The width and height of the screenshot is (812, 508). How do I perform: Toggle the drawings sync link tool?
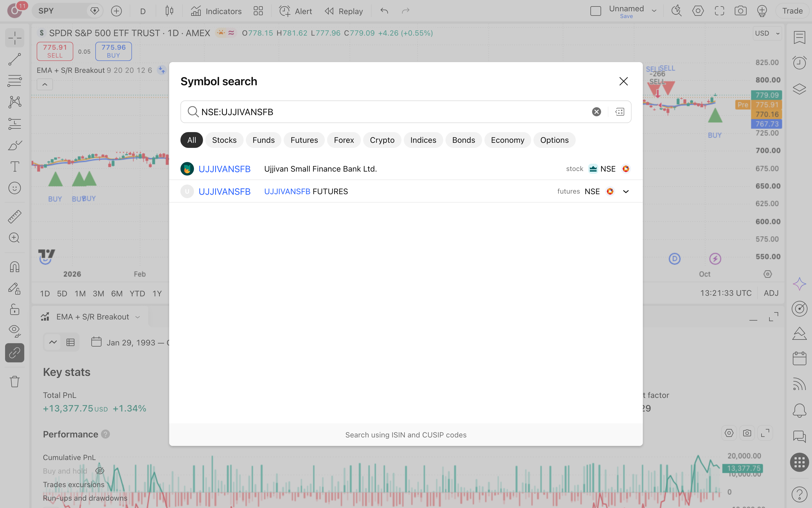[x=15, y=353]
